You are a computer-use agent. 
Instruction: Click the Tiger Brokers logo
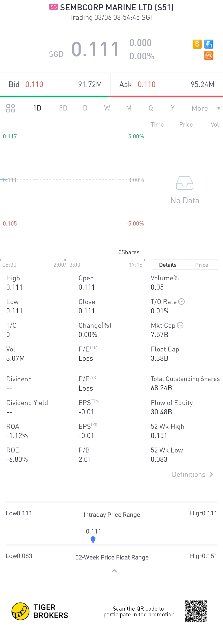tap(20, 611)
